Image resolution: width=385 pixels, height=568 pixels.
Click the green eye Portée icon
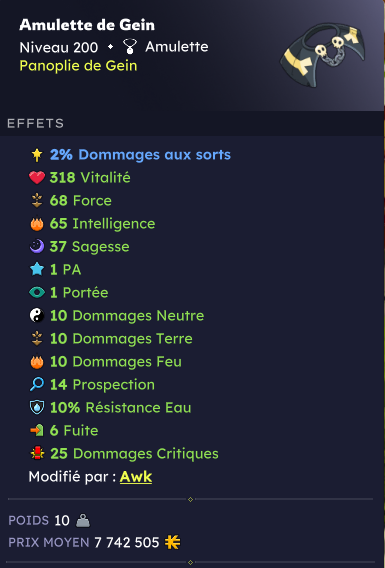(x=37, y=292)
